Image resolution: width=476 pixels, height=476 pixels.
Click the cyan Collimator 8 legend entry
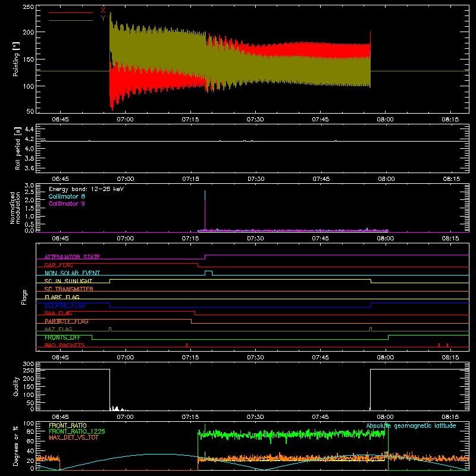point(67,196)
